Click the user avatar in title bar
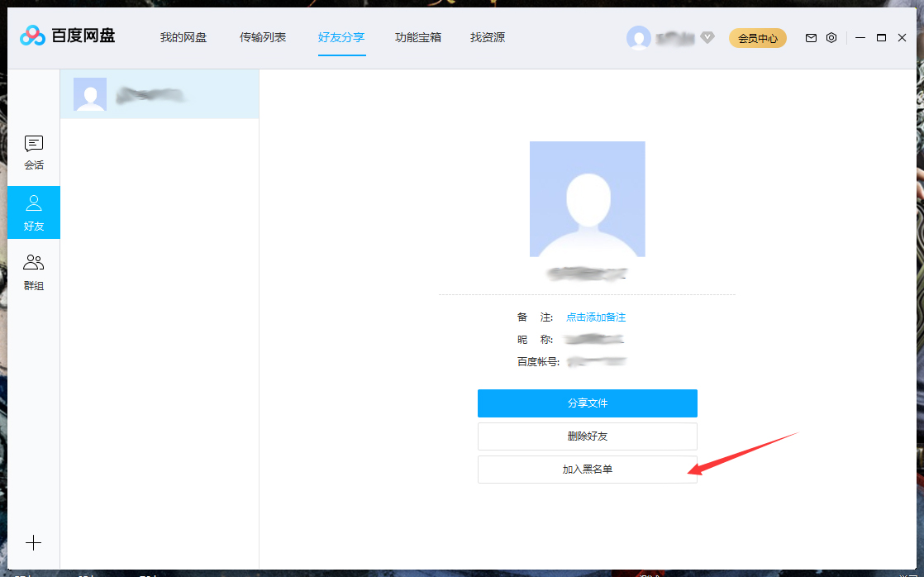The image size is (924, 577). 639,38
